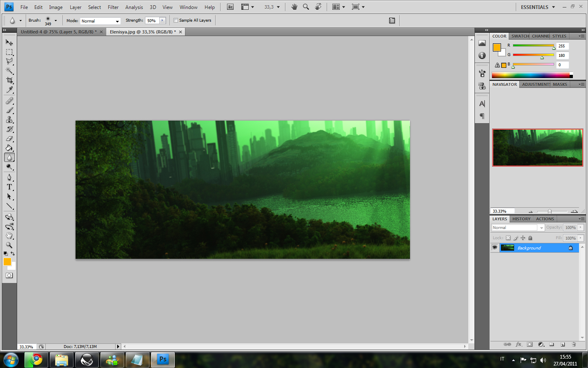Image resolution: width=588 pixels, height=368 pixels.
Task: Hide the Background layer visibility eye
Action: coord(494,248)
